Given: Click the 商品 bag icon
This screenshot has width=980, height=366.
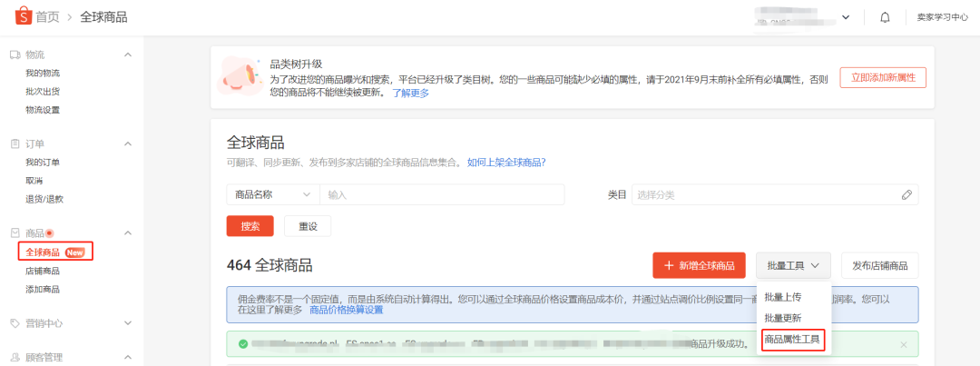Looking at the screenshot, I should coord(15,233).
